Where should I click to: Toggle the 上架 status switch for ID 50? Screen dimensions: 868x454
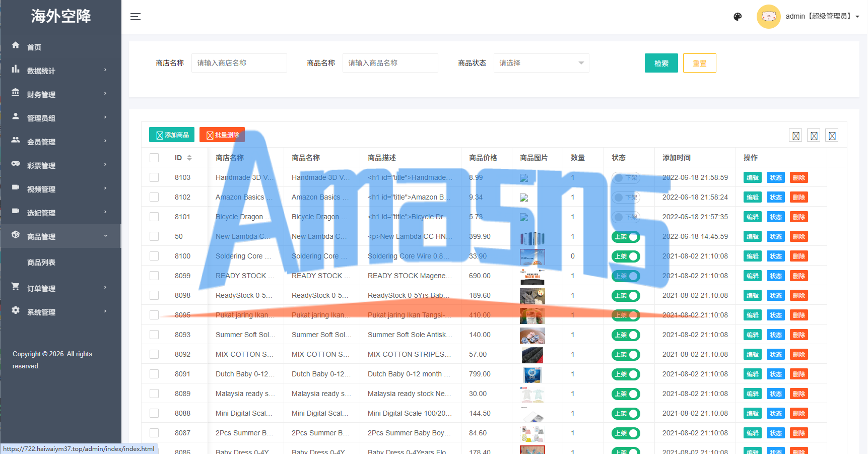point(626,237)
